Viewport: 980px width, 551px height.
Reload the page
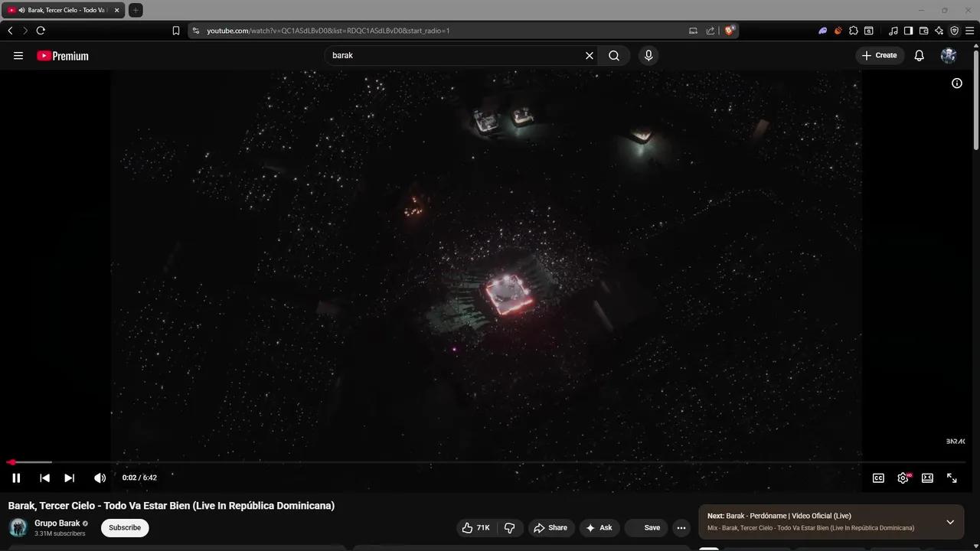click(41, 31)
